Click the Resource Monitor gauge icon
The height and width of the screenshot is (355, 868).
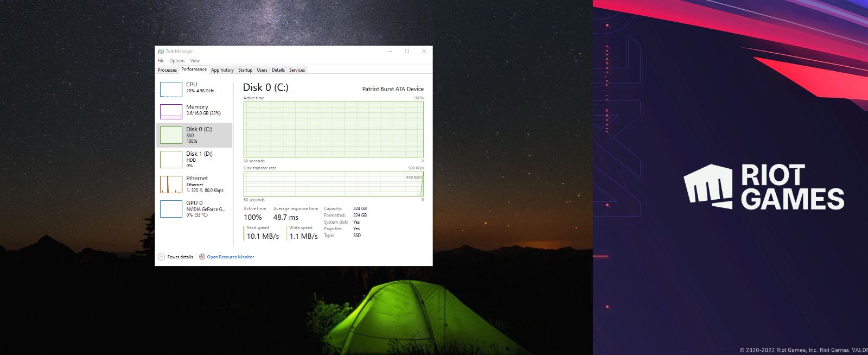[202, 257]
